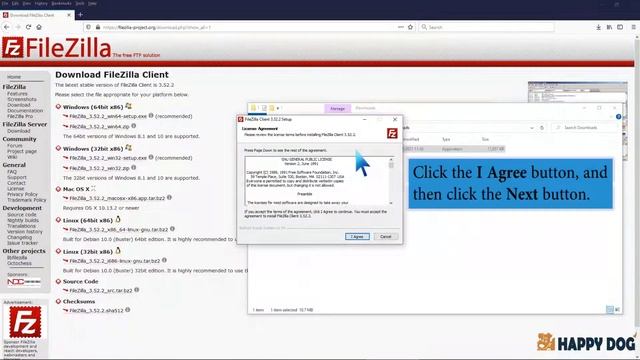This screenshot has height=360, width=640.
Task: Open the Firefox downloads arrow icon
Action: coord(598,27)
